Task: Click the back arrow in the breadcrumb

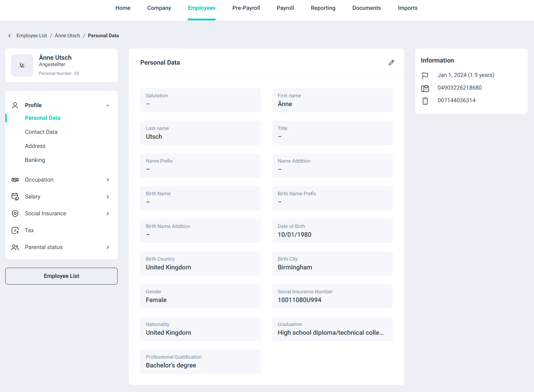Action: pos(9,36)
